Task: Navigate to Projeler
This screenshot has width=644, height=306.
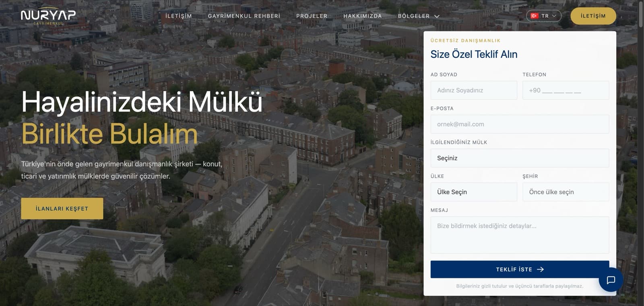Action: pos(312,16)
